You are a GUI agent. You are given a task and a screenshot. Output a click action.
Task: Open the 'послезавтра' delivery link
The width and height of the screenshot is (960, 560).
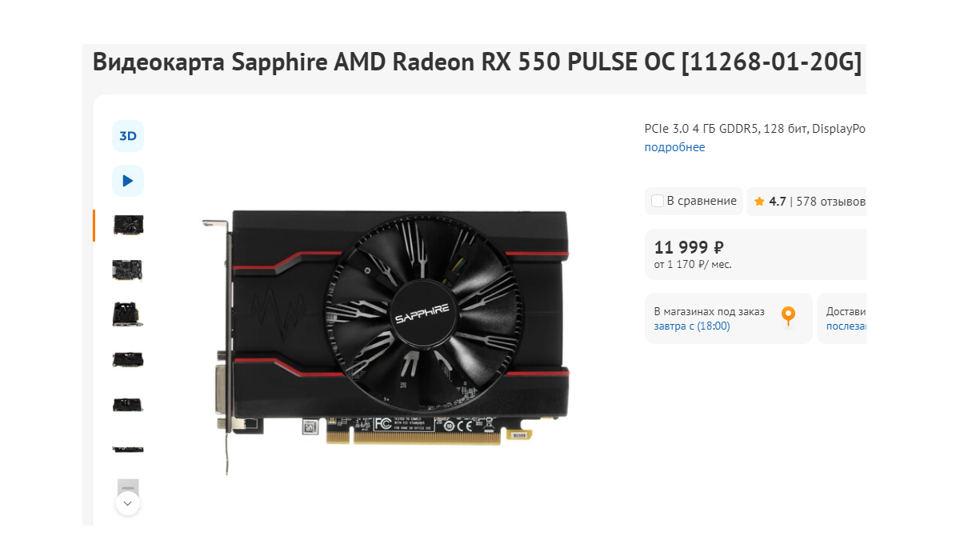(x=846, y=326)
